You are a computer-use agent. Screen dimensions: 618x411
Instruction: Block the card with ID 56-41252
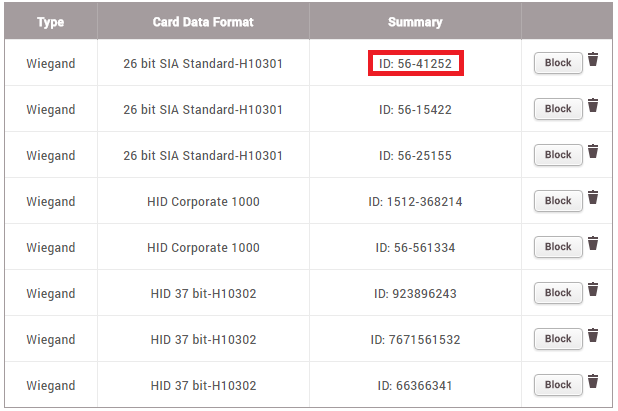pos(558,63)
